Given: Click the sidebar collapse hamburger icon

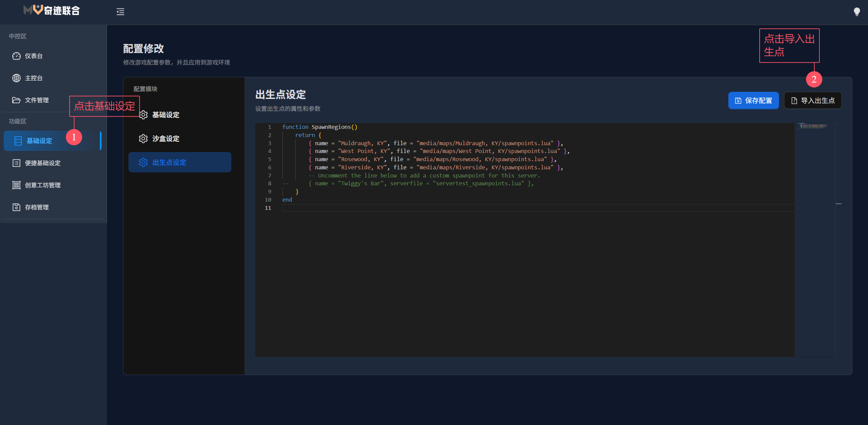Looking at the screenshot, I should point(120,12).
